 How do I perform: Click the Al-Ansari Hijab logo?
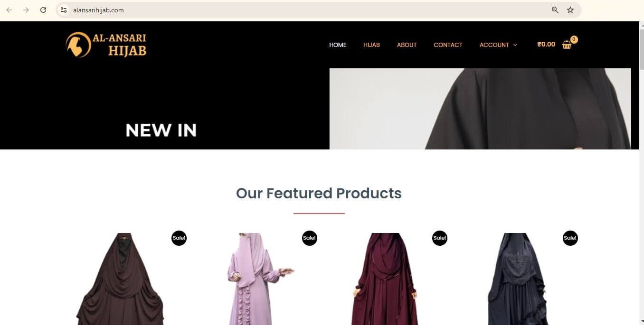106,45
